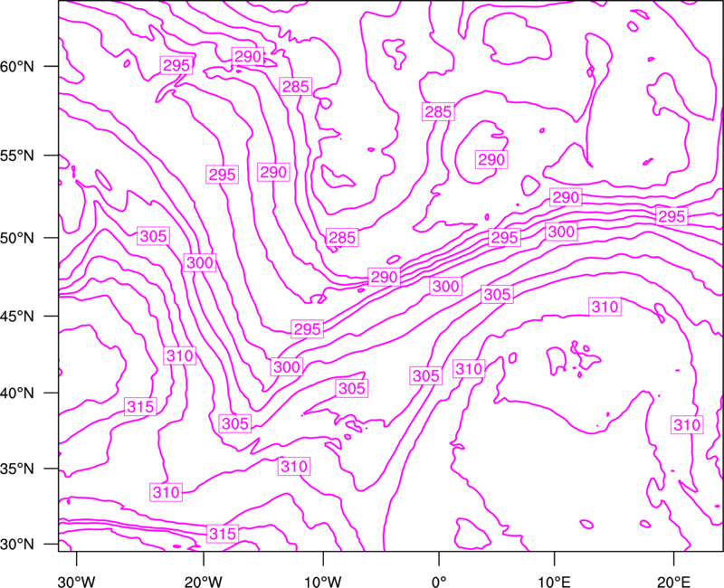The image size is (724, 588).
Task: Click the 290 label inside the closed oval contour
Action: click(491, 160)
